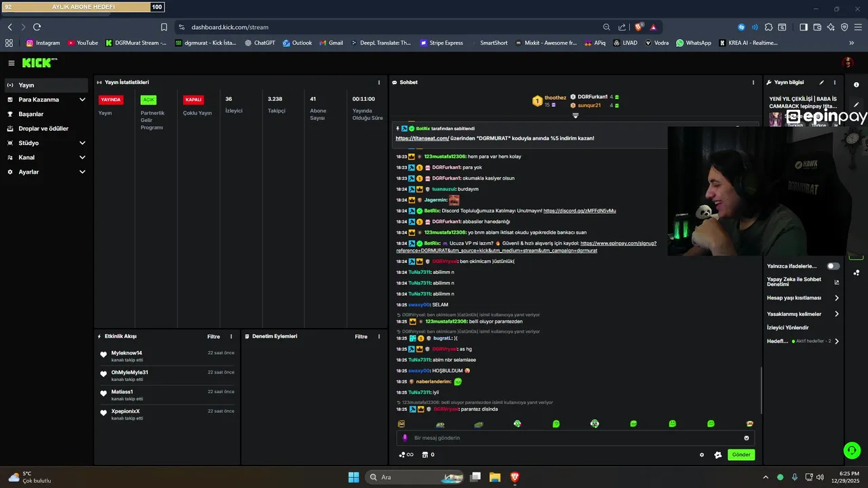Click Filtre in Denetim Eylemleri panel
Screen dimensions: 868x488
coord(361,337)
